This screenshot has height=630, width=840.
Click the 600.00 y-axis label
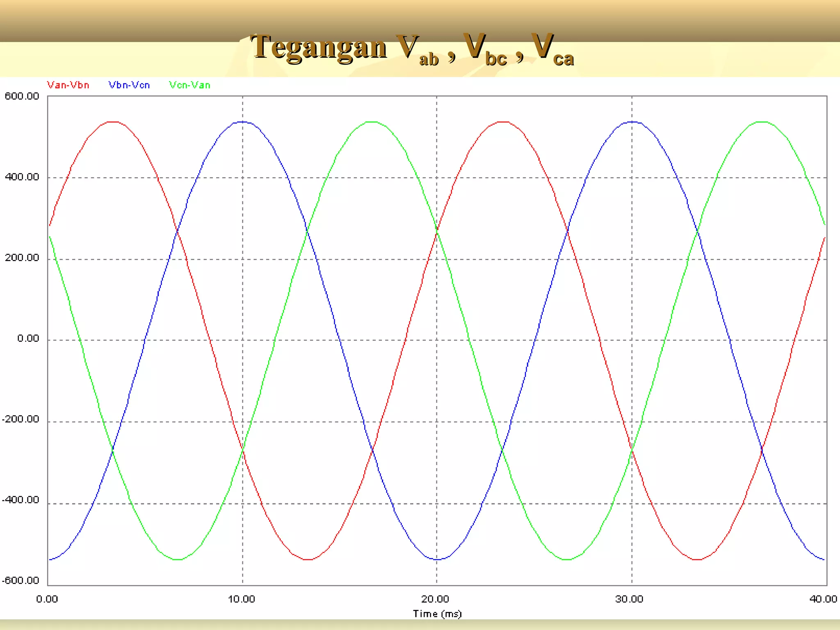tap(22, 96)
